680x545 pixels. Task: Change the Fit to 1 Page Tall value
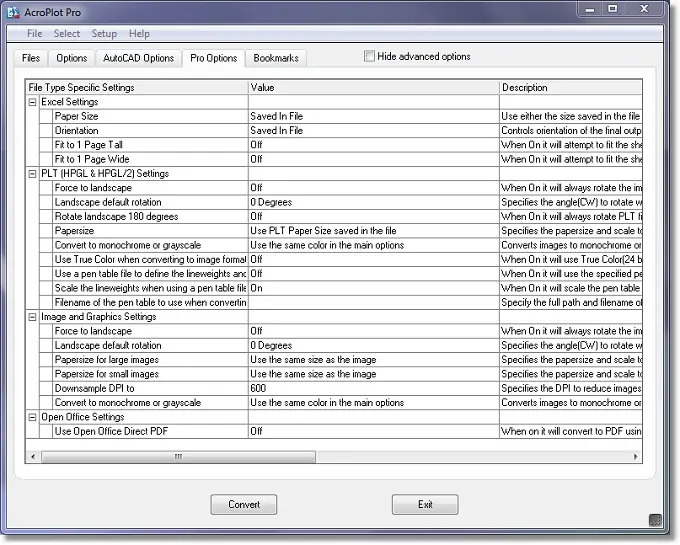coord(374,145)
